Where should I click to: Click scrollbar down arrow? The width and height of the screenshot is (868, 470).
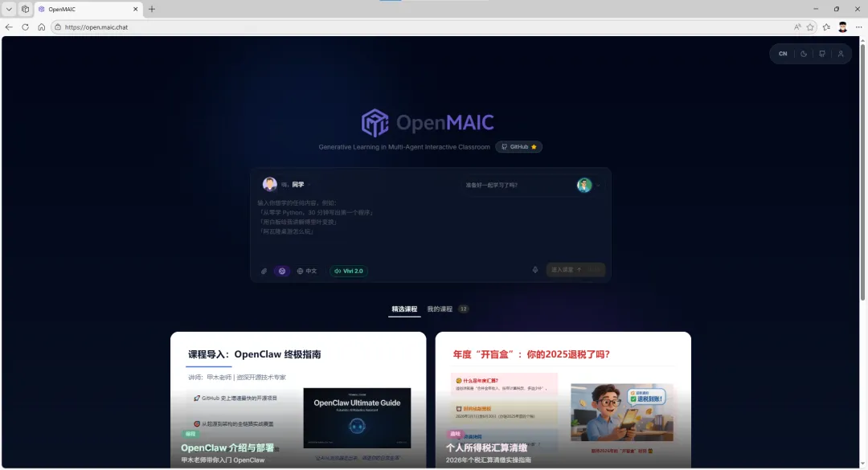point(862,464)
